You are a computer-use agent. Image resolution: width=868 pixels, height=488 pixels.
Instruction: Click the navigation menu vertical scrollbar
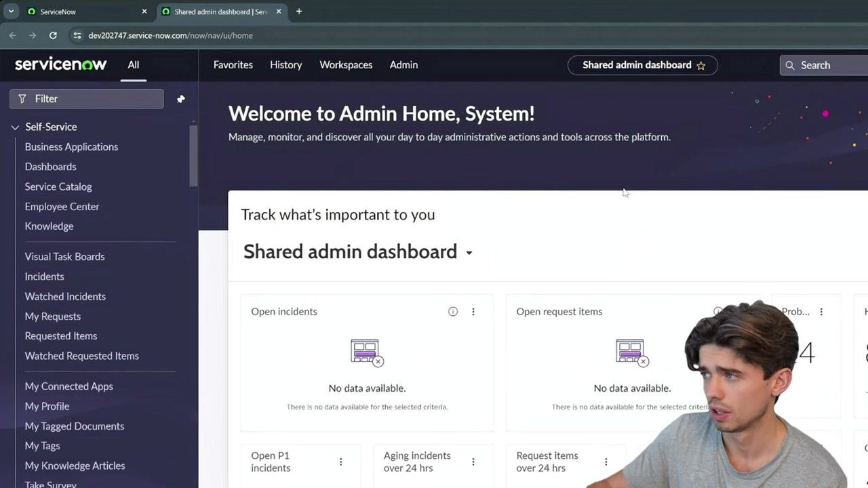point(193,156)
